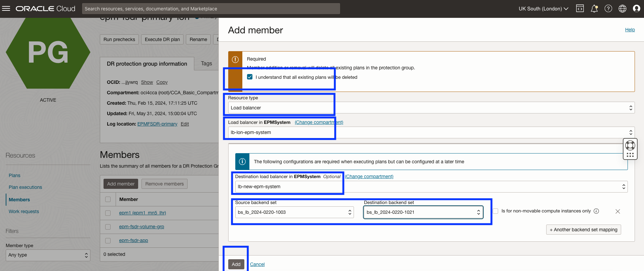Open the Member type filter dropdown
The image size is (644, 271).
tap(48, 255)
